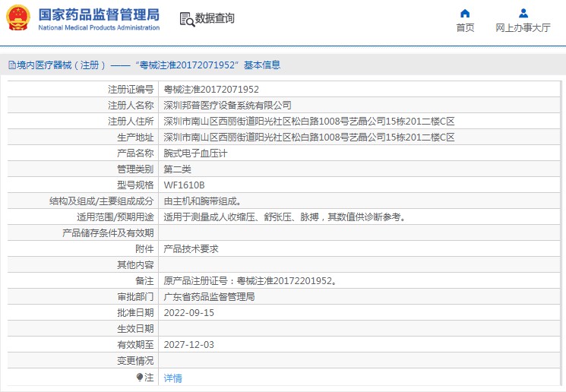Click 由主机和腕带组成 structure value
This screenshot has width=566, height=392.
click(202, 201)
